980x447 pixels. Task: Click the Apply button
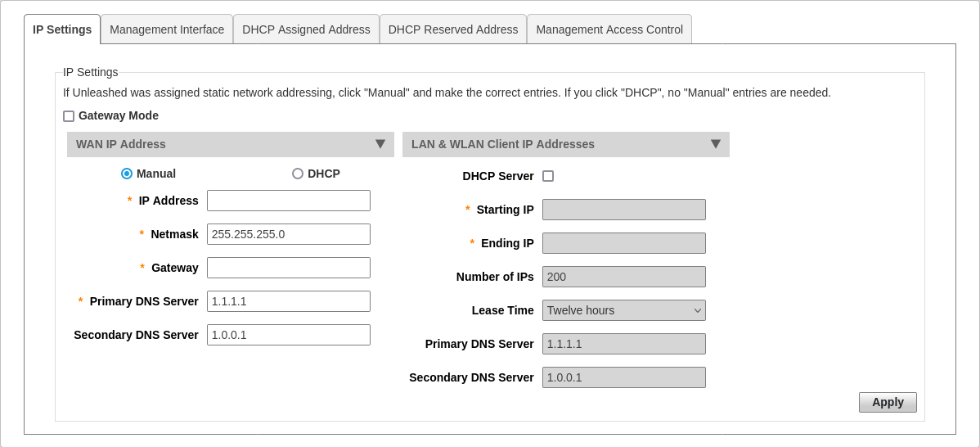click(888, 402)
